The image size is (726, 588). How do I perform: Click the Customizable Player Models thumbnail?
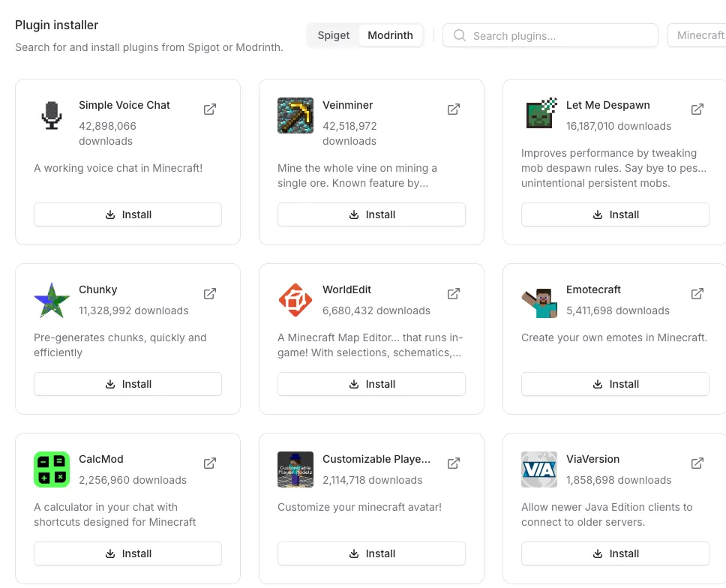coord(295,469)
